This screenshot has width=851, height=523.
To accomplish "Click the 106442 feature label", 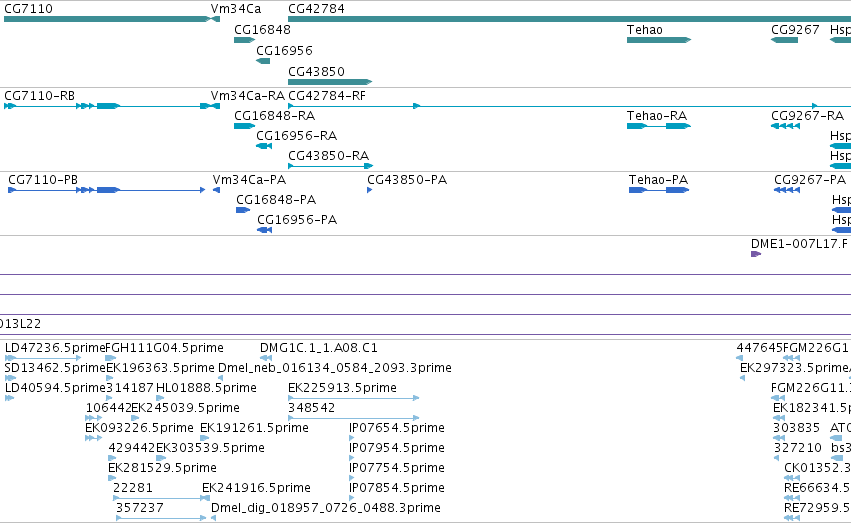I will coord(109,408).
